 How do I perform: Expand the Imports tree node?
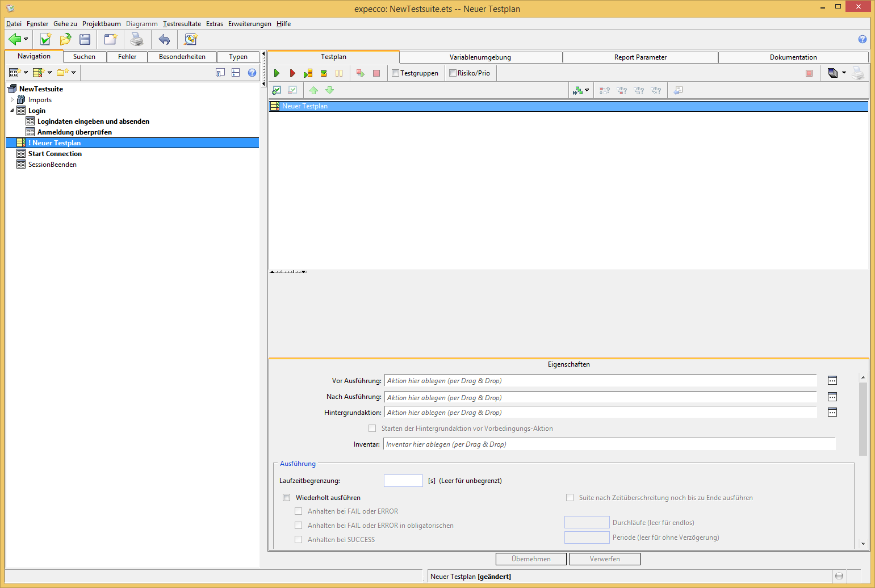pos(12,100)
